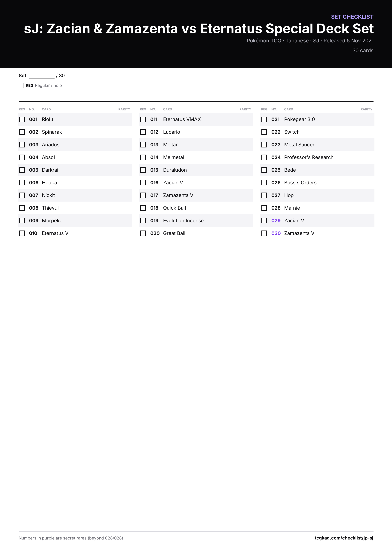Check the box for 013 Meltan
392x555 pixels.
click(x=143, y=145)
